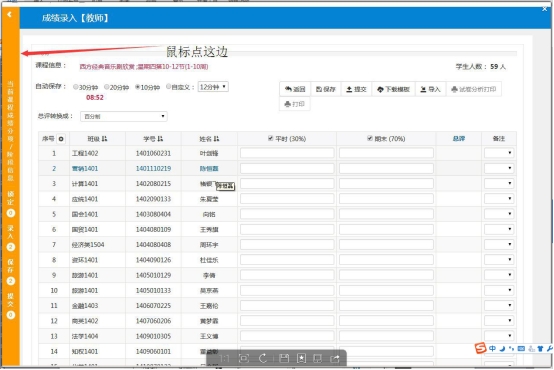Click the monitor-shaped icon in viewer toolbar
The image size is (554, 370).
(317, 359)
